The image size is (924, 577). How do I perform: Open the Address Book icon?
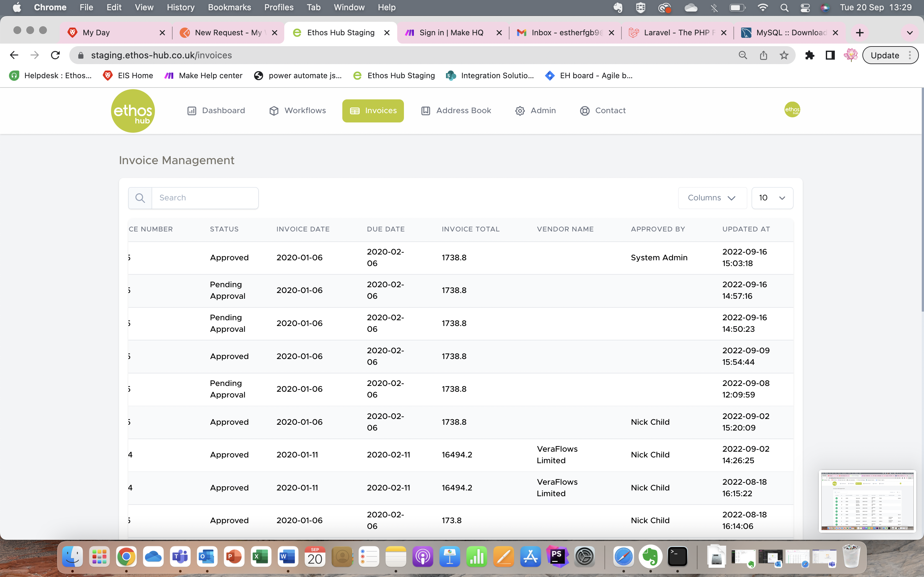click(x=425, y=111)
